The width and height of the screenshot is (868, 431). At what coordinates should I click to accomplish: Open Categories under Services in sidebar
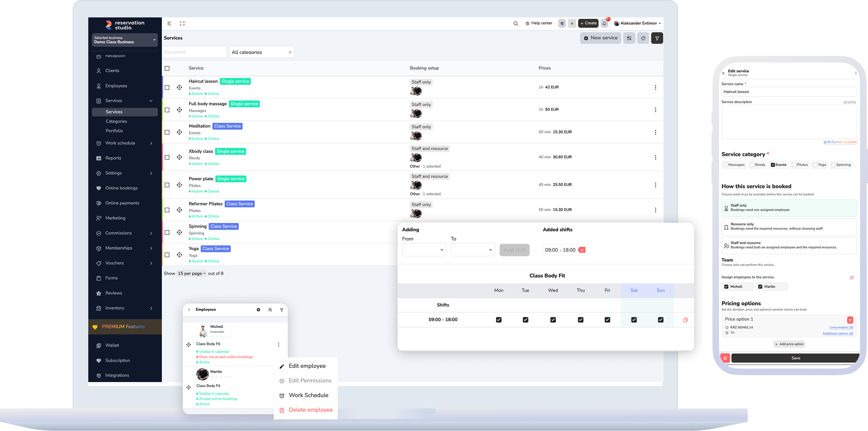tap(116, 122)
